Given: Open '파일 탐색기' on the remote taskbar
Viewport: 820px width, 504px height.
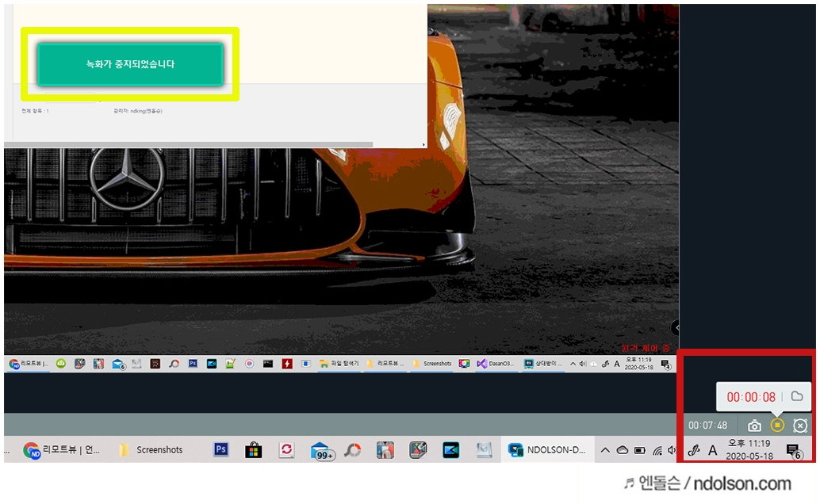Looking at the screenshot, I should pyautogui.click(x=339, y=364).
